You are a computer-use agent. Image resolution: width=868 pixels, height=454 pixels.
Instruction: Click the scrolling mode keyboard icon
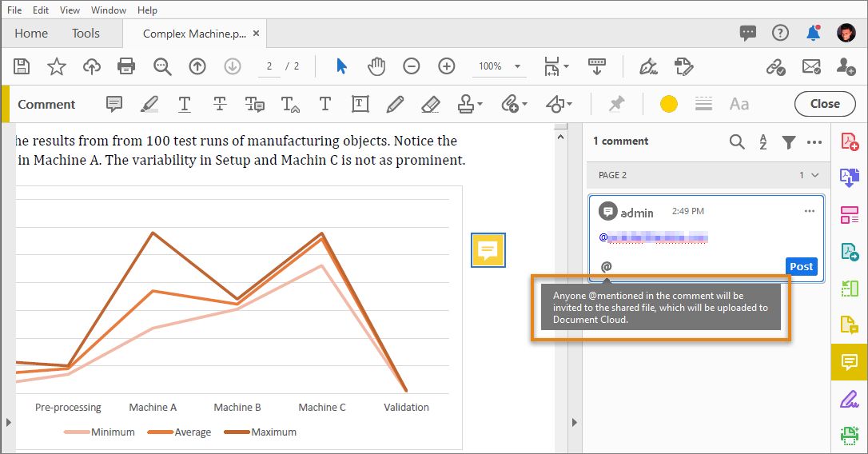(x=597, y=66)
